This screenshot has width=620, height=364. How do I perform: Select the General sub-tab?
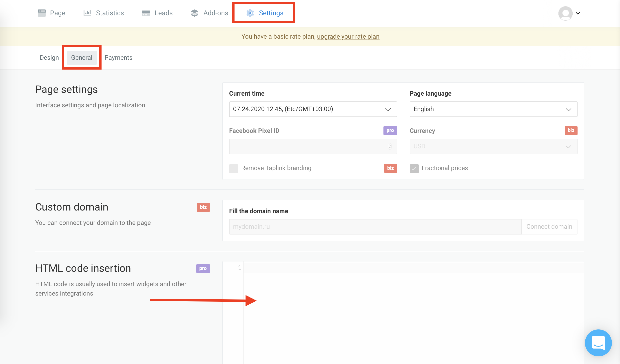click(82, 57)
